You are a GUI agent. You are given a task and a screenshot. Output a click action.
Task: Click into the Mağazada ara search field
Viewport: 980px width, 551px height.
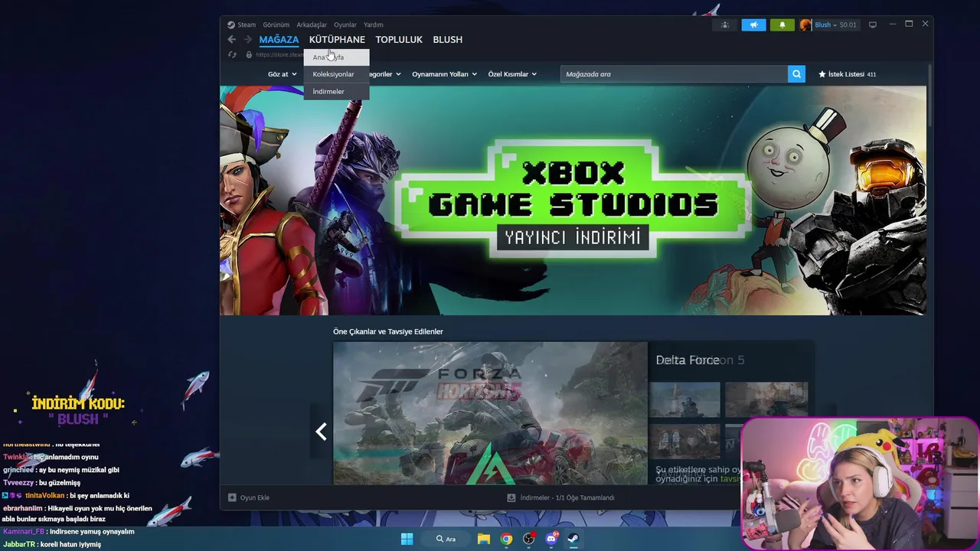pos(675,74)
